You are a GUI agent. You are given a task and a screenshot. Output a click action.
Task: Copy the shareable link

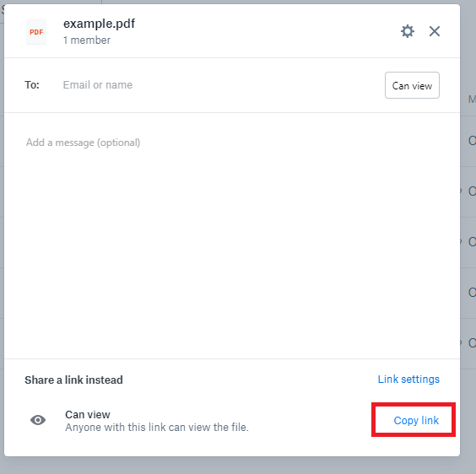(416, 420)
